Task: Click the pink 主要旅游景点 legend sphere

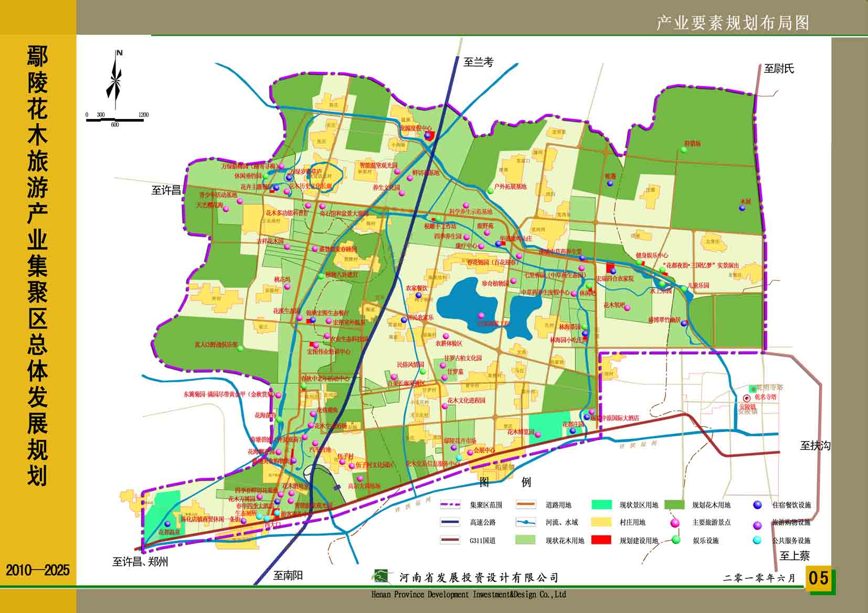Action: click(675, 522)
